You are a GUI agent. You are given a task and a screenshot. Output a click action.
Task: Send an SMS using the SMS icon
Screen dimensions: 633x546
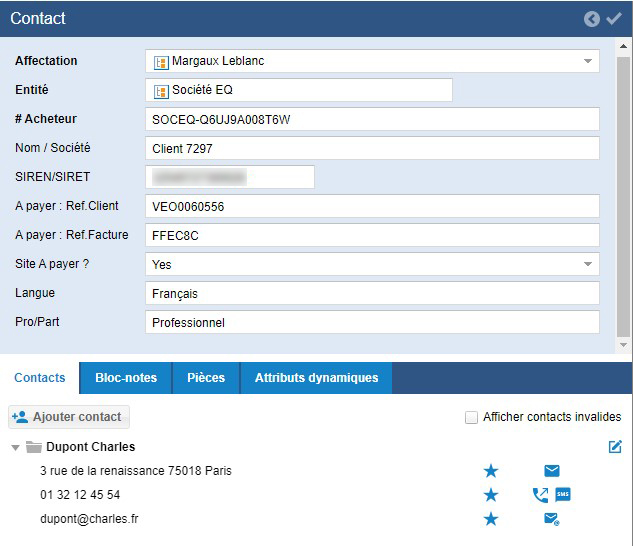[x=563, y=495]
